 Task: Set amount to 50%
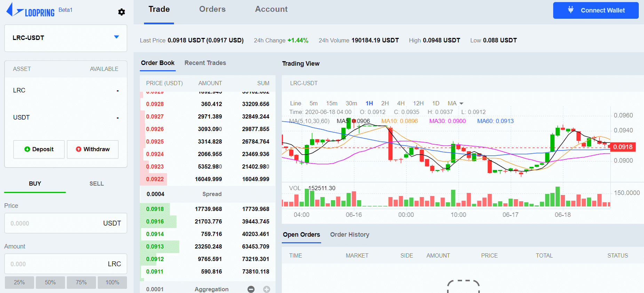coord(50,283)
